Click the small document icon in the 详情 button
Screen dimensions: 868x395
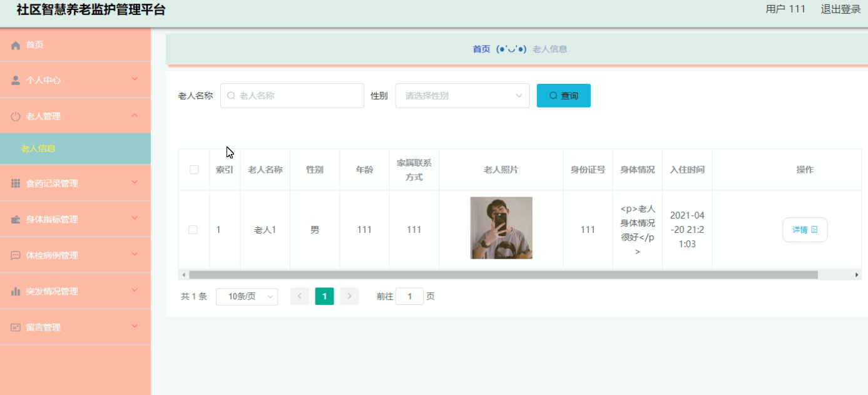(x=814, y=230)
